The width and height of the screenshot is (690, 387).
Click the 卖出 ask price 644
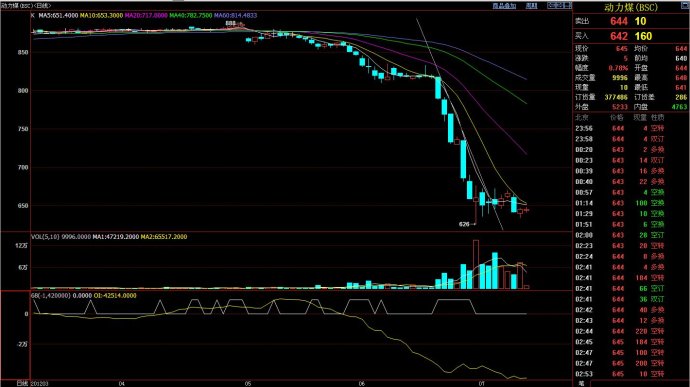(619, 21)
